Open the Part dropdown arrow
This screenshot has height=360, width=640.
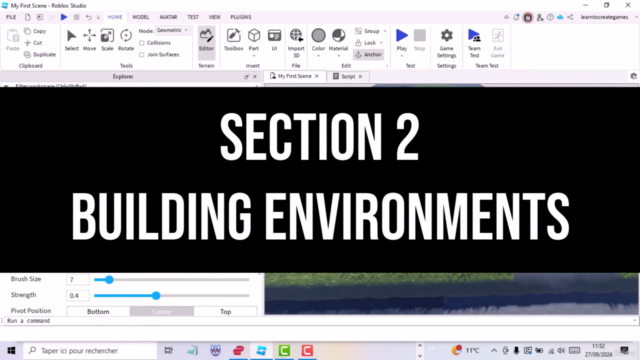(254, 56)
